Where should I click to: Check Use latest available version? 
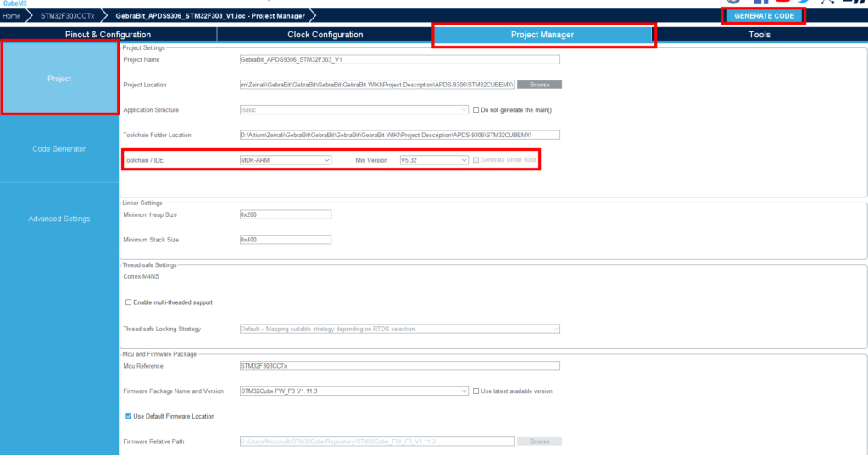476,391
